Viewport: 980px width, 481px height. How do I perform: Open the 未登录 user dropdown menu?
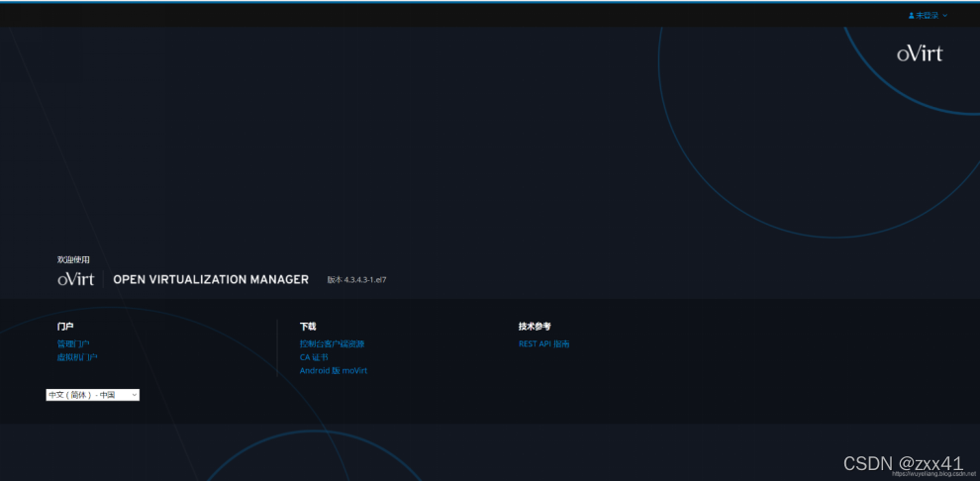tap(929, 15)
